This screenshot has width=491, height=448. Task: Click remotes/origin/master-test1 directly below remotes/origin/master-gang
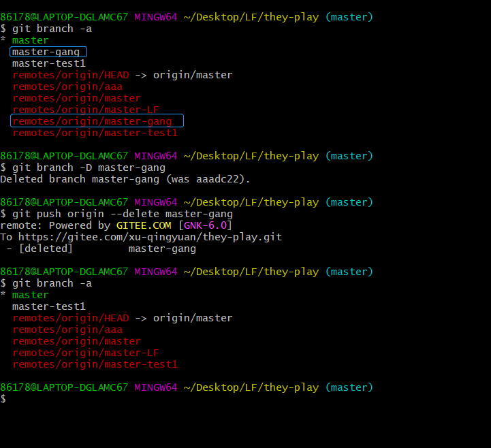tap(95, 133)
